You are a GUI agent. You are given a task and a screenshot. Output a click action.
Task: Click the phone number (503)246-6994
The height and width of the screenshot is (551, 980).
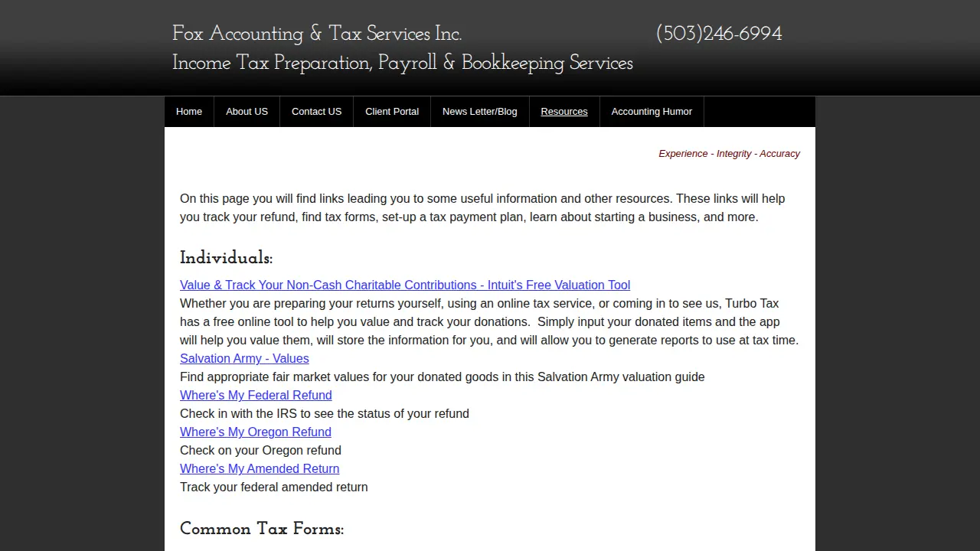pos(719,34)
